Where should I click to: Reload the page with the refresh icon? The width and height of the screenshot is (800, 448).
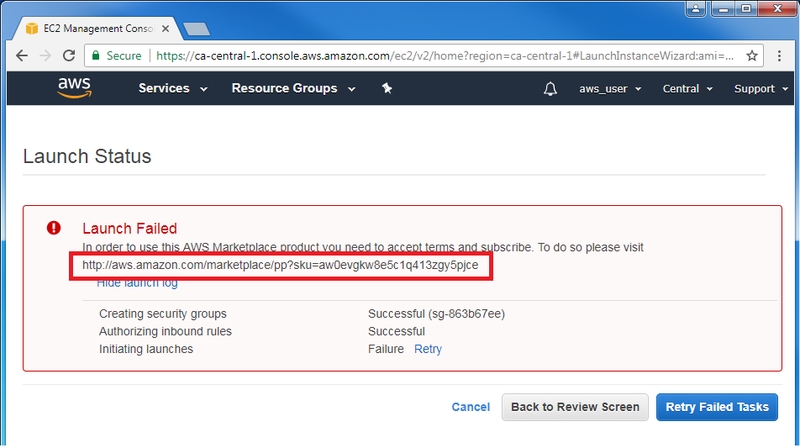67,56
